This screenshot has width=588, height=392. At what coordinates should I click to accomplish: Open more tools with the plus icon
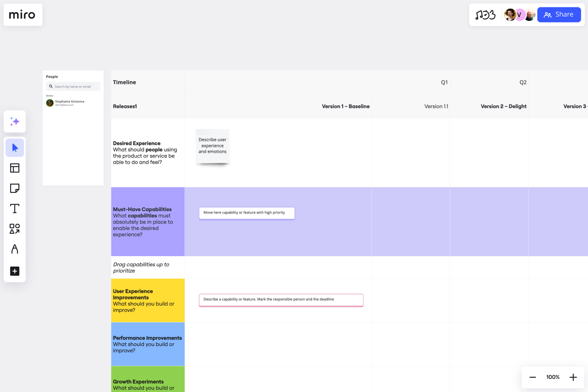point(15,271)
